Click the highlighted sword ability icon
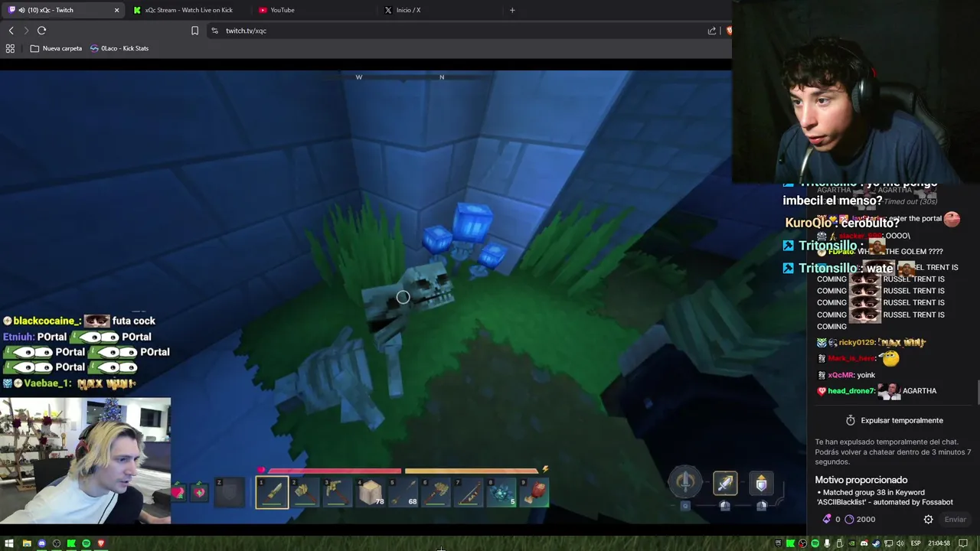Viewport: 980px width, 551px height. [x=725, y=483]
